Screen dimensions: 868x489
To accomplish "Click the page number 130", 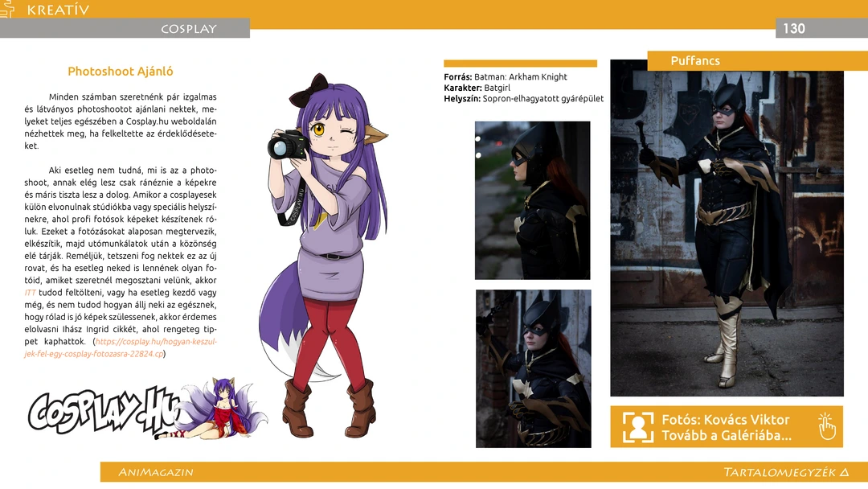I will (793, 29).
